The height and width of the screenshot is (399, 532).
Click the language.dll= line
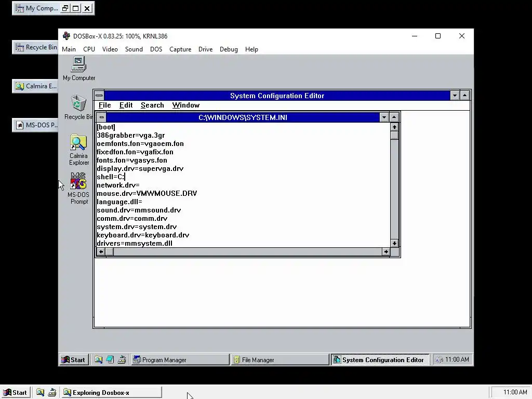(119, 202)
